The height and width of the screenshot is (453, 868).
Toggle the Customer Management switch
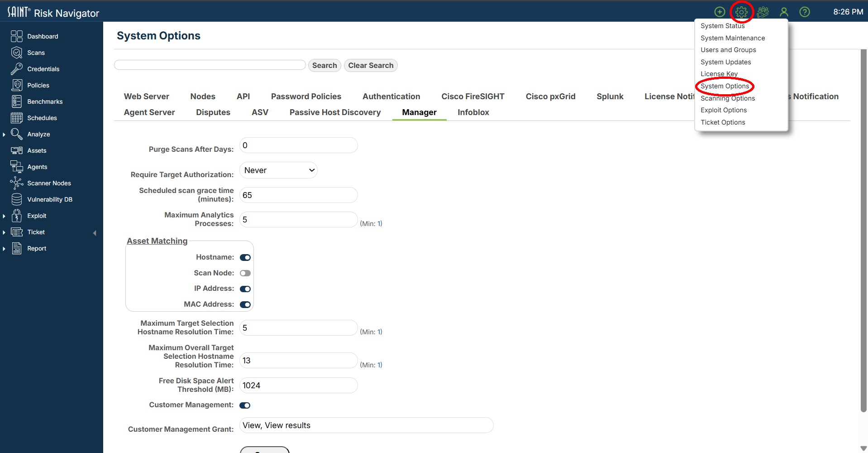click(x=245, y=405)
